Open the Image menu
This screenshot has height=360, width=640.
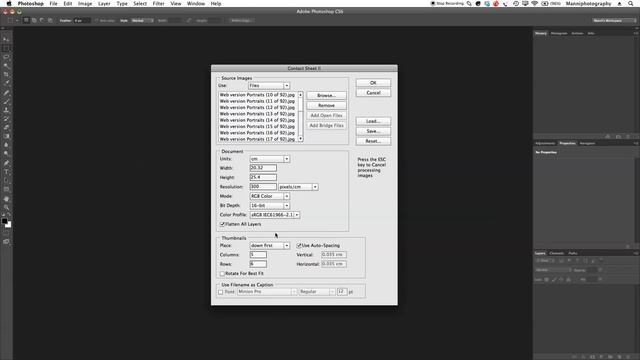point(85,4)
